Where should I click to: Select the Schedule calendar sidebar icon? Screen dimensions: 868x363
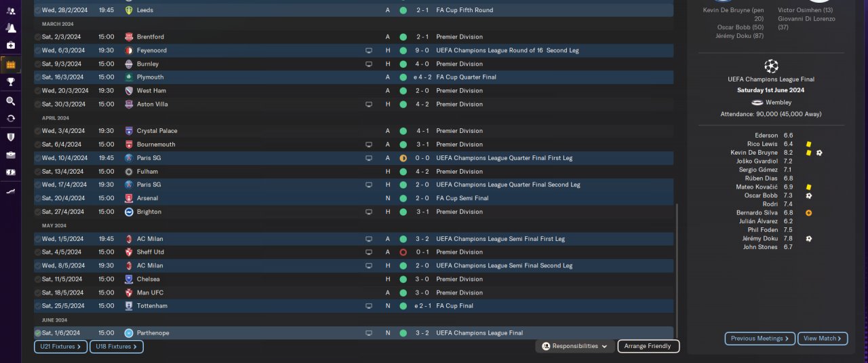tap(10, 64)
